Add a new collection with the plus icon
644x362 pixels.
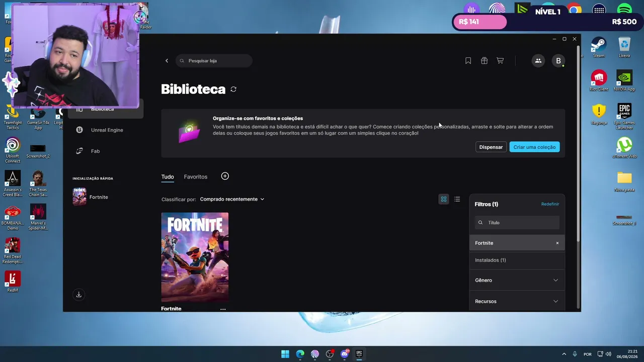coord(225,176)
